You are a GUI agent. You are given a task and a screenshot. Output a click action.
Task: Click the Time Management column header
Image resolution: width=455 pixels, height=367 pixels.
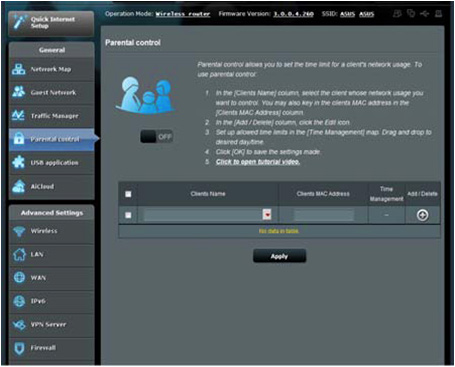386,194
